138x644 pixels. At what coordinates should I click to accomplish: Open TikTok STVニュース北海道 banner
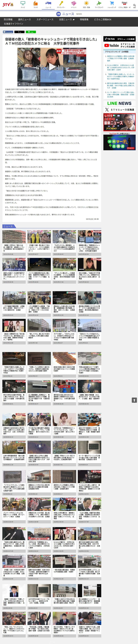(x=120, y=39)
